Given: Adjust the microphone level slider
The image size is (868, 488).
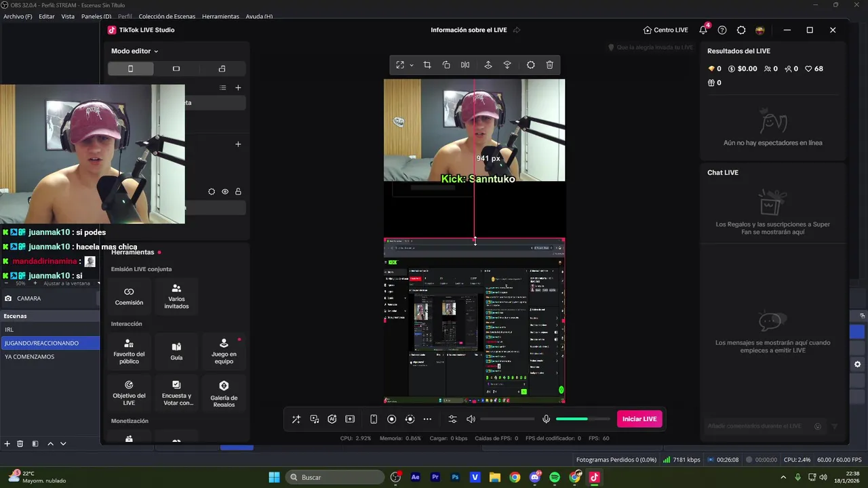Looking at the screenshot, I should (x=583, y=419).
